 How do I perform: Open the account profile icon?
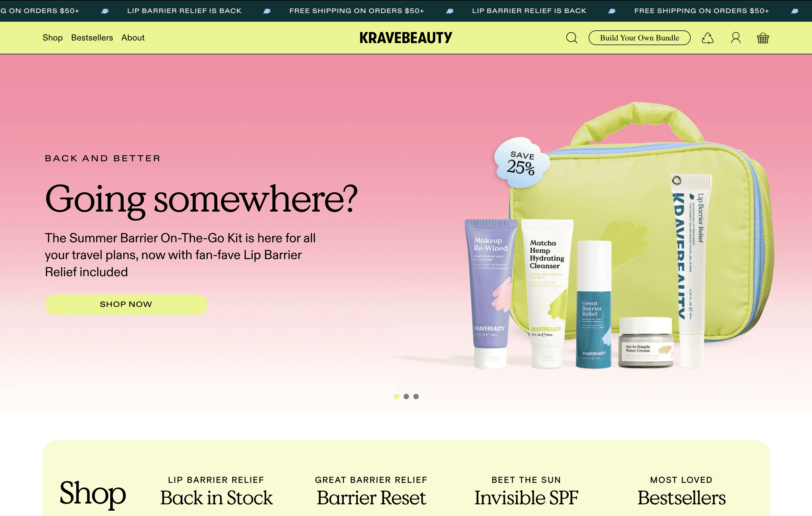[736, 38]
